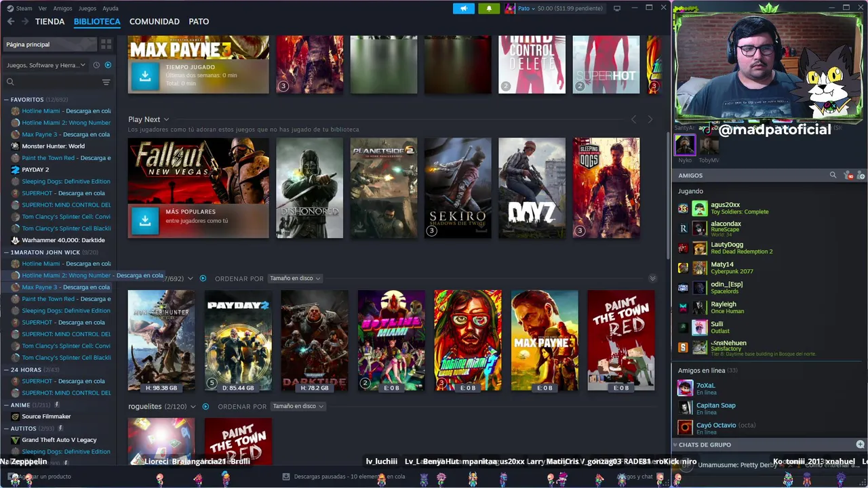Open the Ayuda menu

(110, 8)
